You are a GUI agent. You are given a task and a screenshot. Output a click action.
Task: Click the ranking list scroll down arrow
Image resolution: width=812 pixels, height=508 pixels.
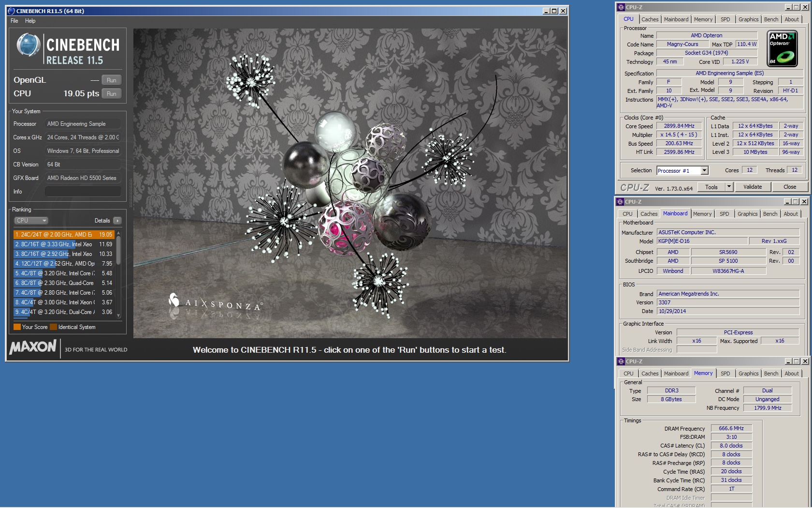(118, 316)
